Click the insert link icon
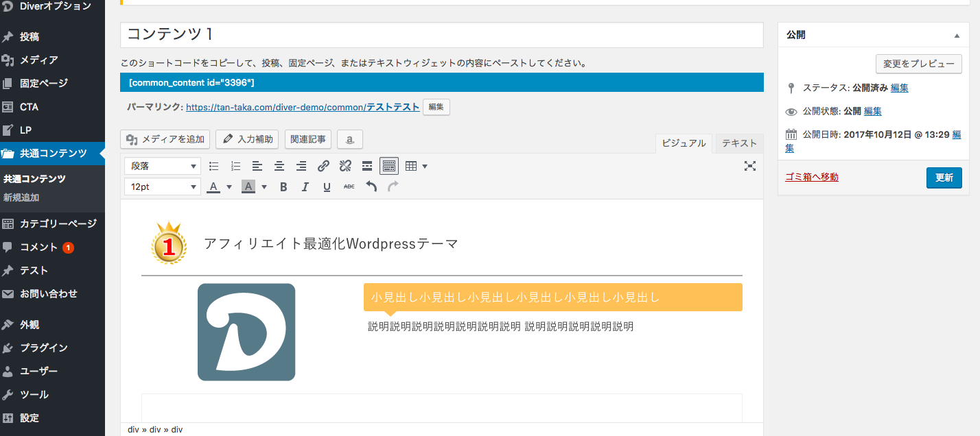 point(323,166)
